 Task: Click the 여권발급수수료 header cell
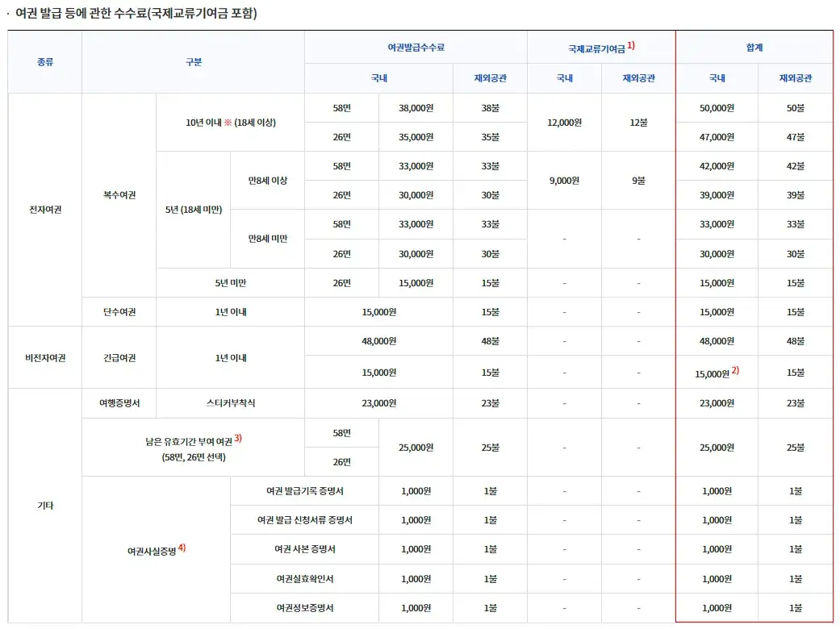coord(415,48)
